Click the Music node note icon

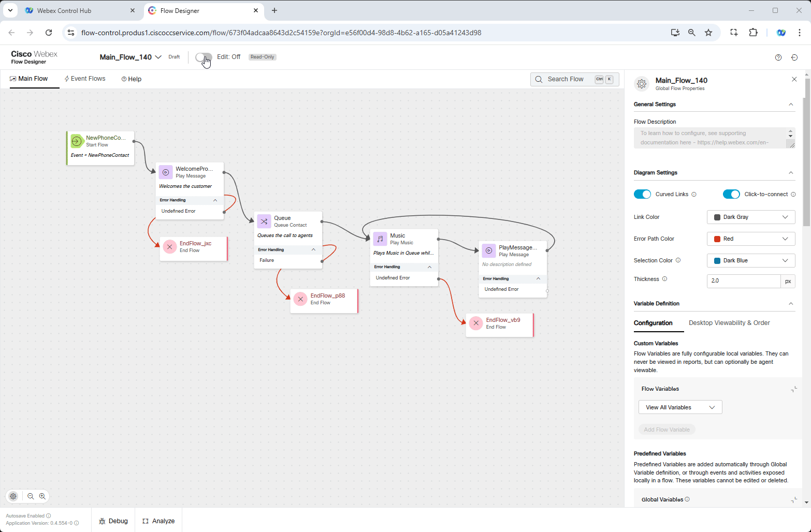pyautogui.click(x=380, y=239)
